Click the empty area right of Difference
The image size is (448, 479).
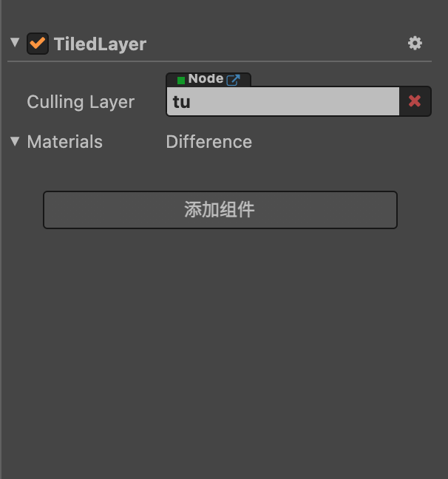(342, 142)
